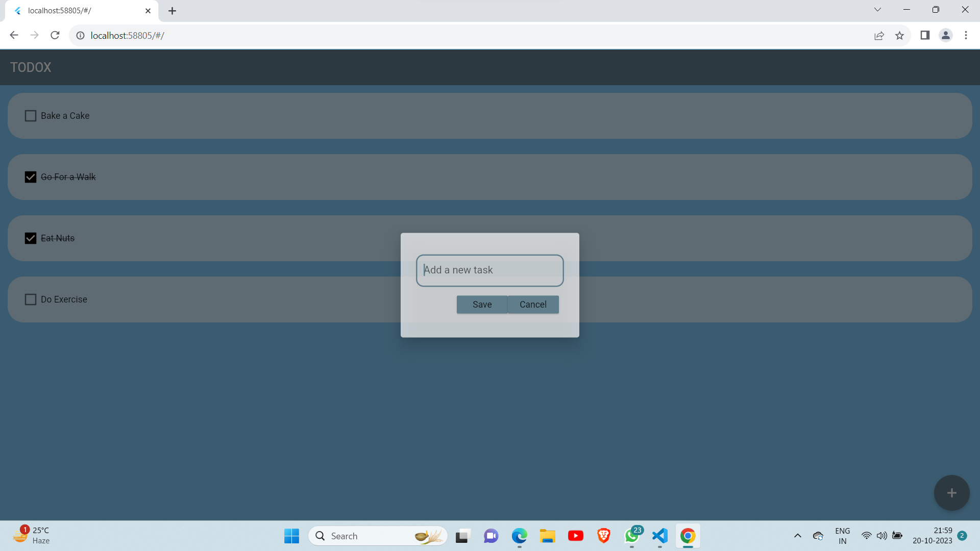
Task: Mark Do Exercise as completed
Action: (x=31, y=299)
